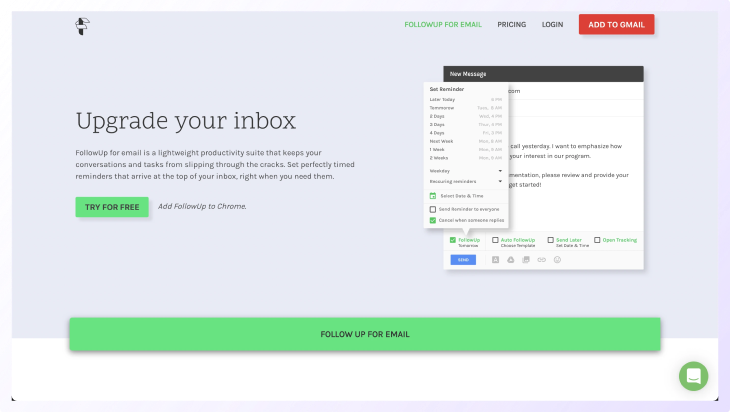This screenshot has height=412, width=730.
Task: Click the insert photo icon in compose toolbar
Action: (x=526, y=260)
